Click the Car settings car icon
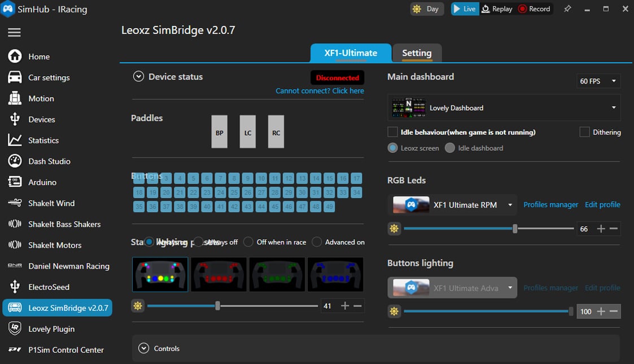Image resolution: width=634 pixels, height=364 pixels. point(15,77)
